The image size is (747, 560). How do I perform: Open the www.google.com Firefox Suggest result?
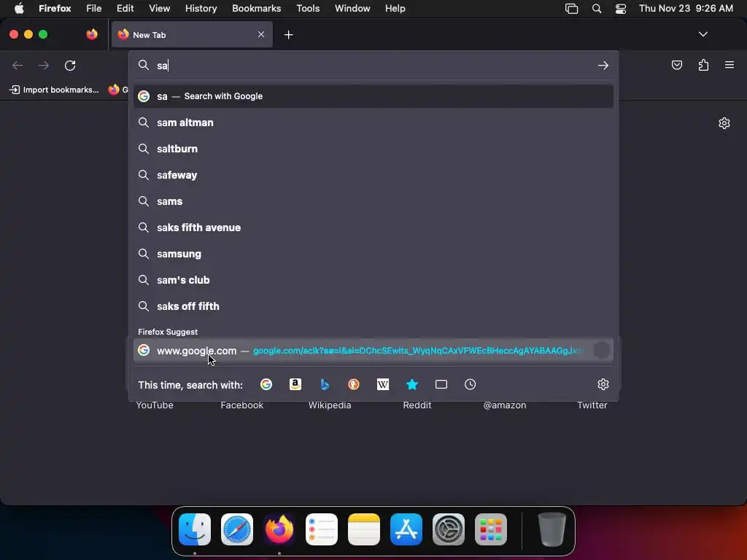coord(373,351)
